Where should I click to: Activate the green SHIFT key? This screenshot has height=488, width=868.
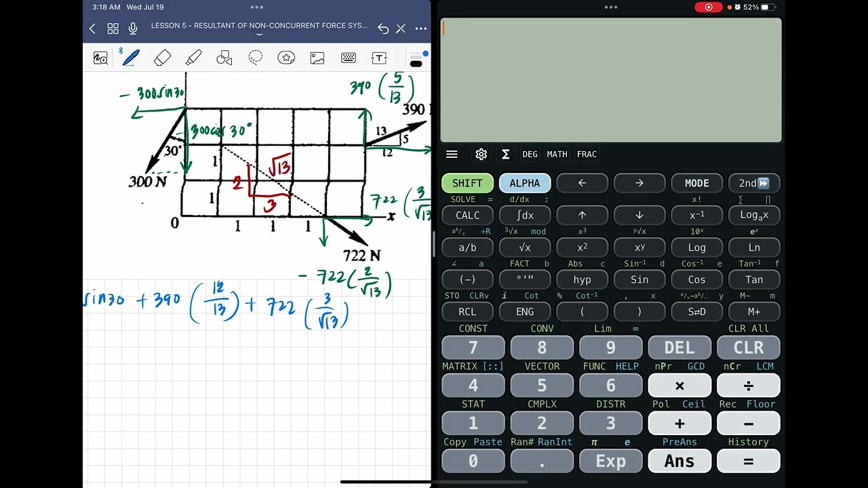[x=467, y=183]
